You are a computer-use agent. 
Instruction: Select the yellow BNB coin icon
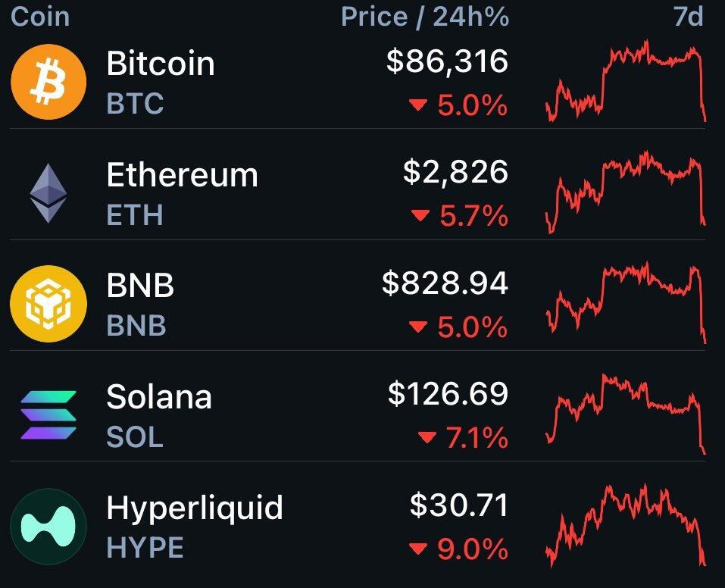click(48, 304)
